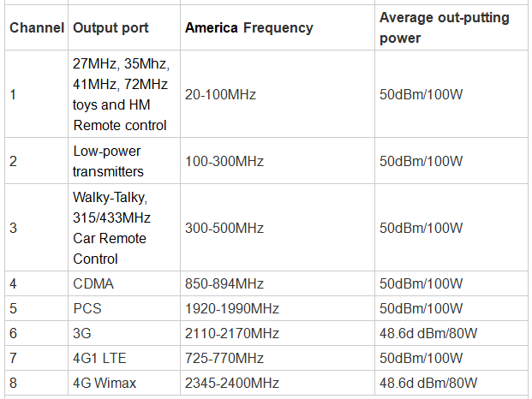This screenshot has height=399, width=532.
Task: Click the 850-894MHz frequency cell
Action: [x=224, y=283]
